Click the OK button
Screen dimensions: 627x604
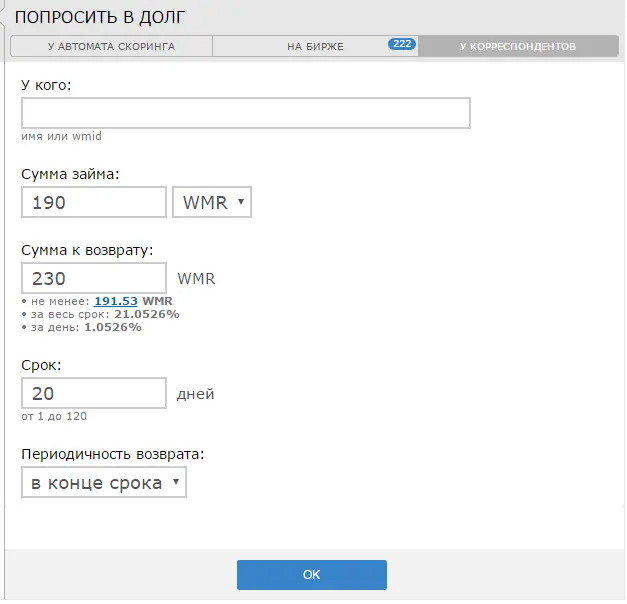pos(312,576)
